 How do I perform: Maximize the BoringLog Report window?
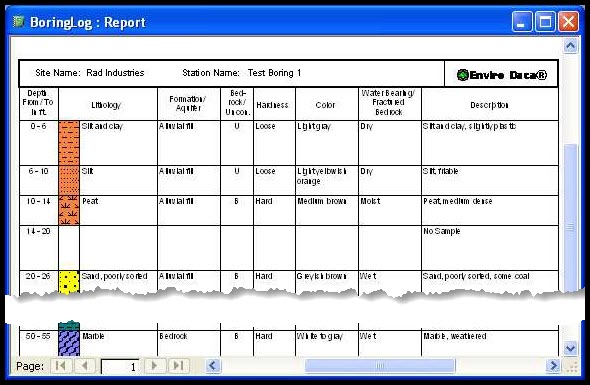pos(545,21)
